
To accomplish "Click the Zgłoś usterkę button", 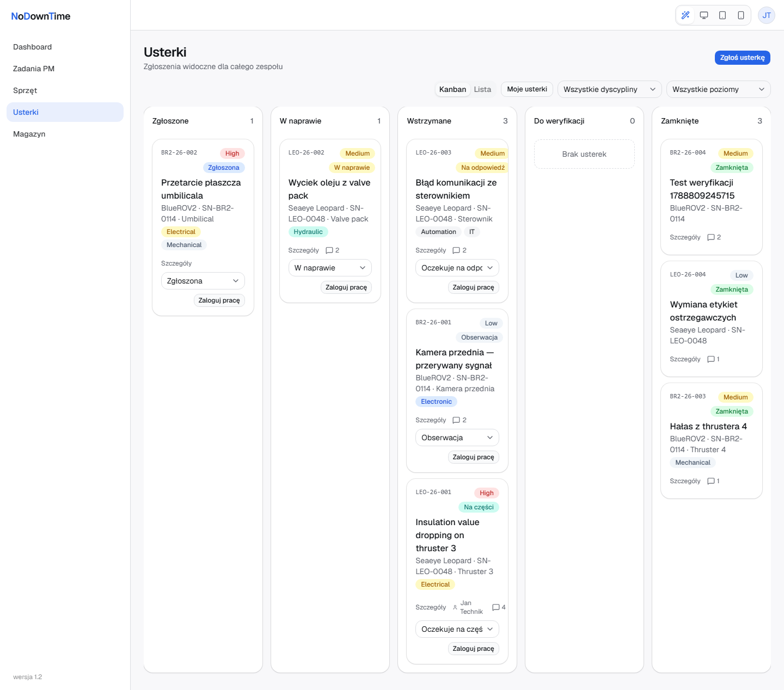I will [x=742, y=58].
